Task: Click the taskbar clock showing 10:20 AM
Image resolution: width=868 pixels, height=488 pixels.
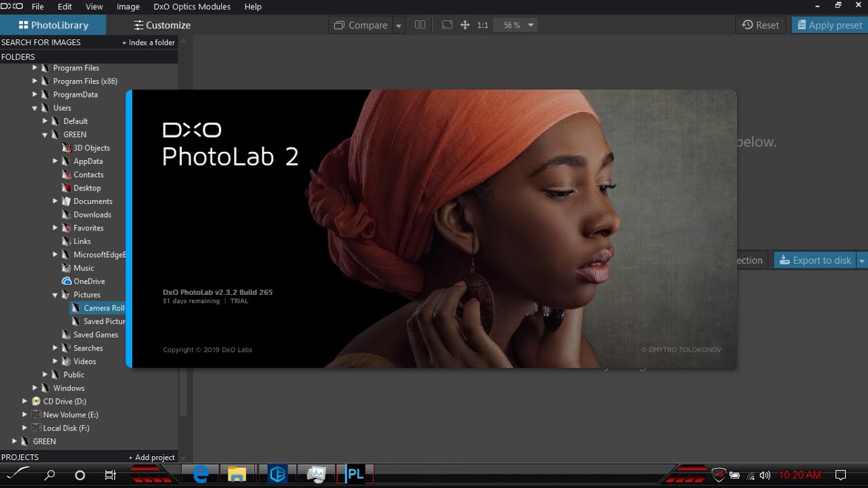Action: 800,475
